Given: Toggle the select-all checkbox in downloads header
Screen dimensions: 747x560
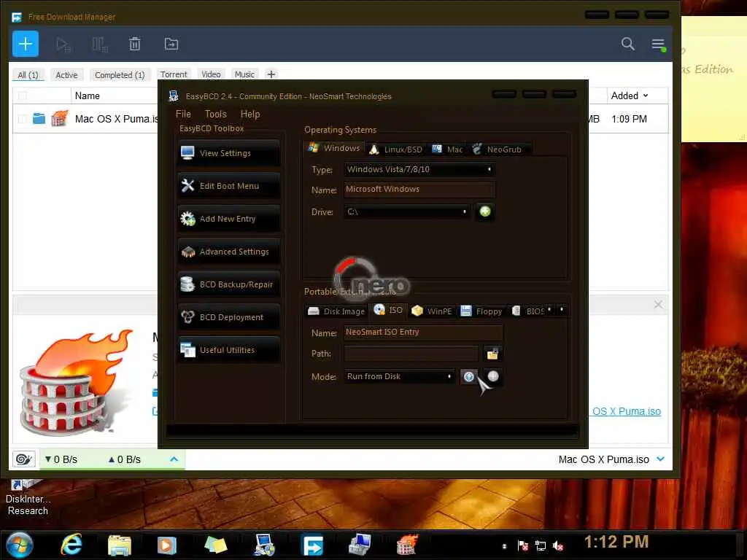Looking at the screenshot, I should tap(22, 96).
